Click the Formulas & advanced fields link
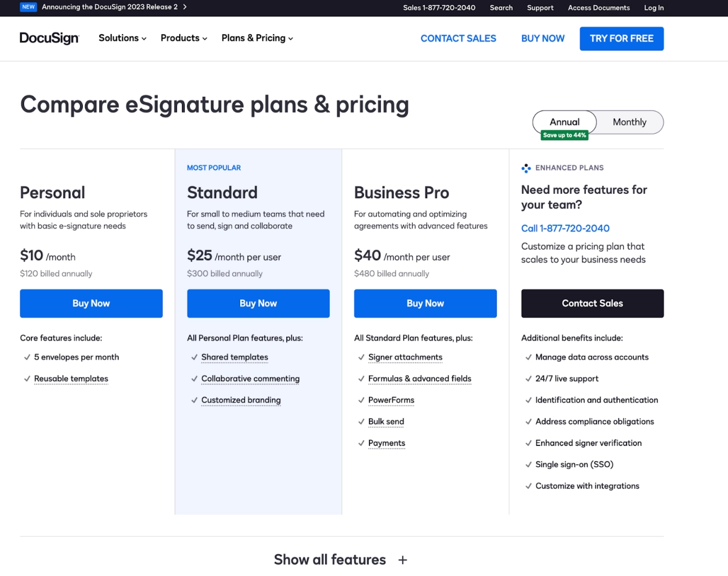Image resolution: width=728 pixels, height=576 pixels. (x=419, y=379)
